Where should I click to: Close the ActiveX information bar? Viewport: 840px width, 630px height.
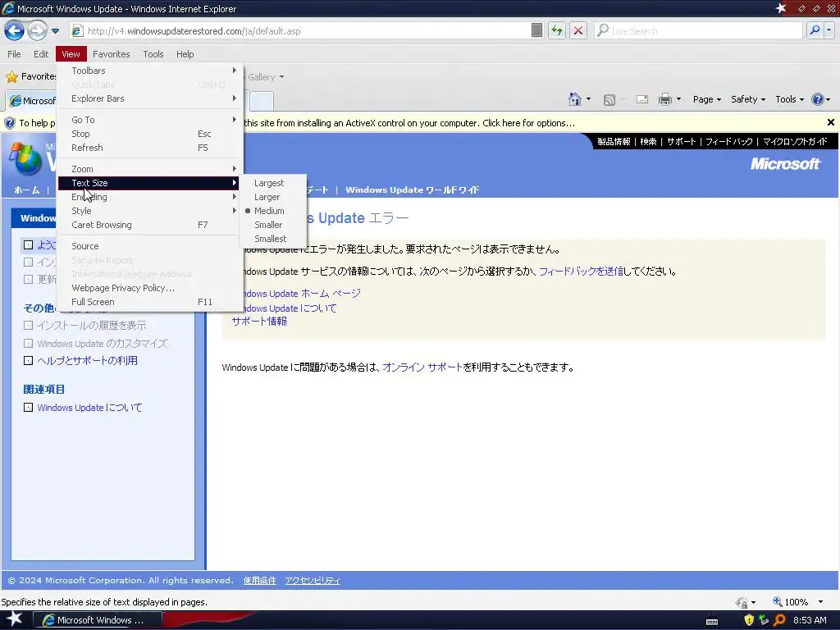(830, 123)
